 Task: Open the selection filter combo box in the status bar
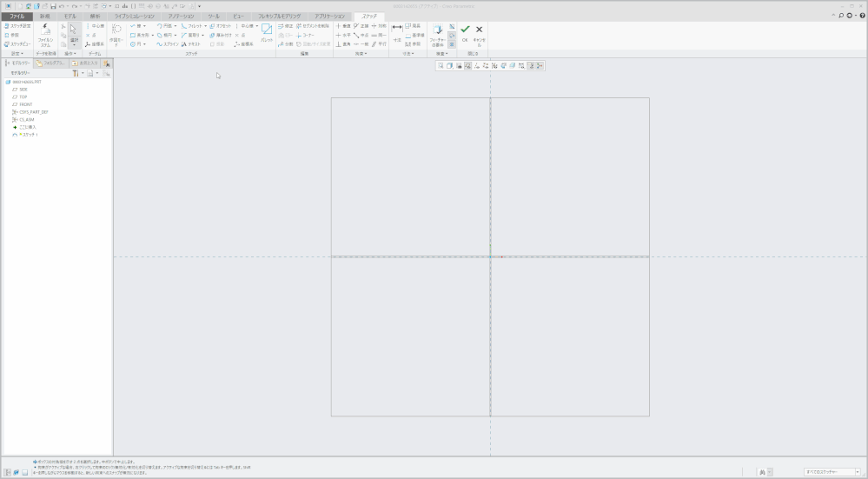click(832, 471)
